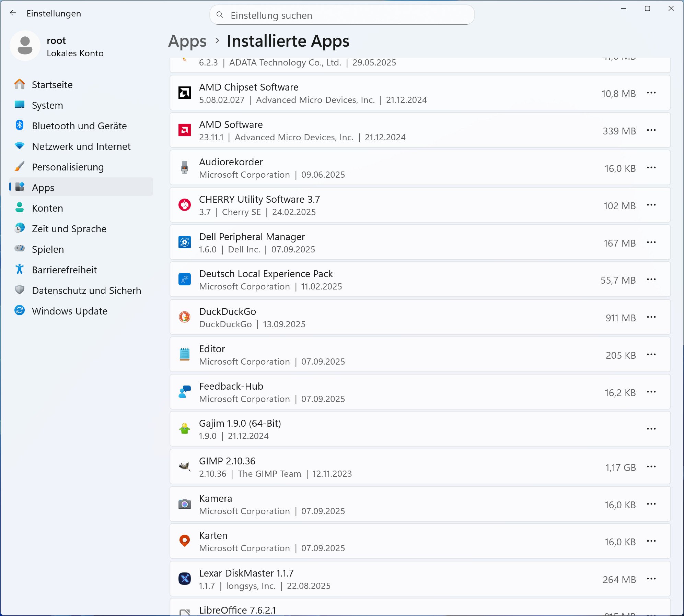Viewport: 684px width, 616px height.
Task: Click the Dell Peripheral Manager icon
Action: [x=185, y=242]
